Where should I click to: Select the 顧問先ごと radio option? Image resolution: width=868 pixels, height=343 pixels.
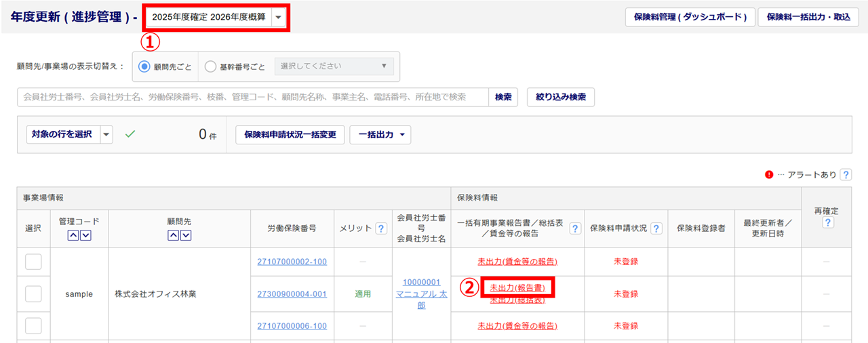144,66
